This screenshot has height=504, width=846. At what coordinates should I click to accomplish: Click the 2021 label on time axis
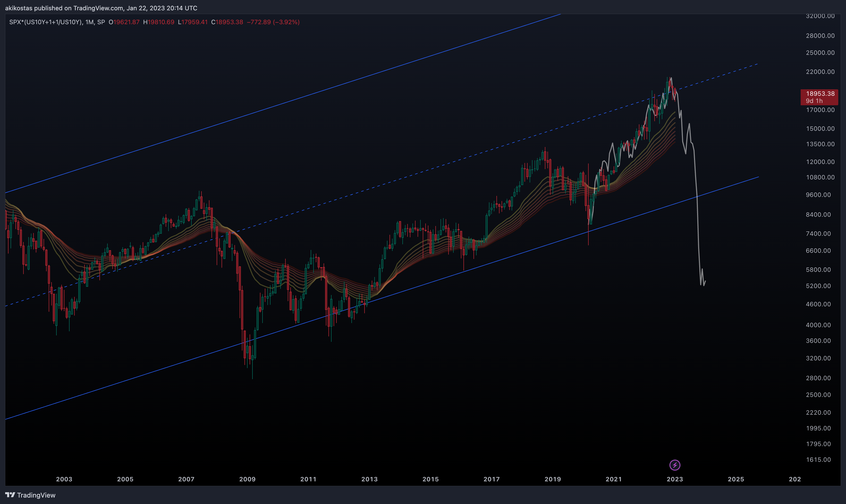(614, 479)
